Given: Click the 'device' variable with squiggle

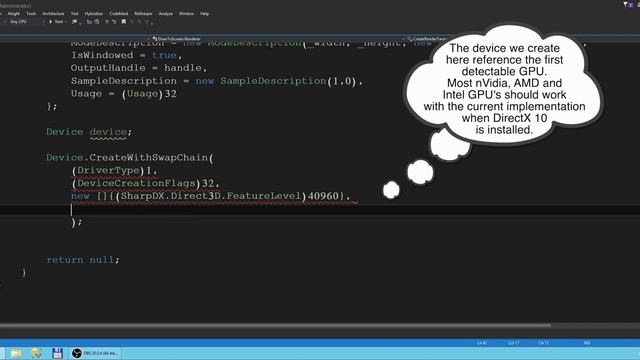Looking at the screenshot, I should [108, 132].
